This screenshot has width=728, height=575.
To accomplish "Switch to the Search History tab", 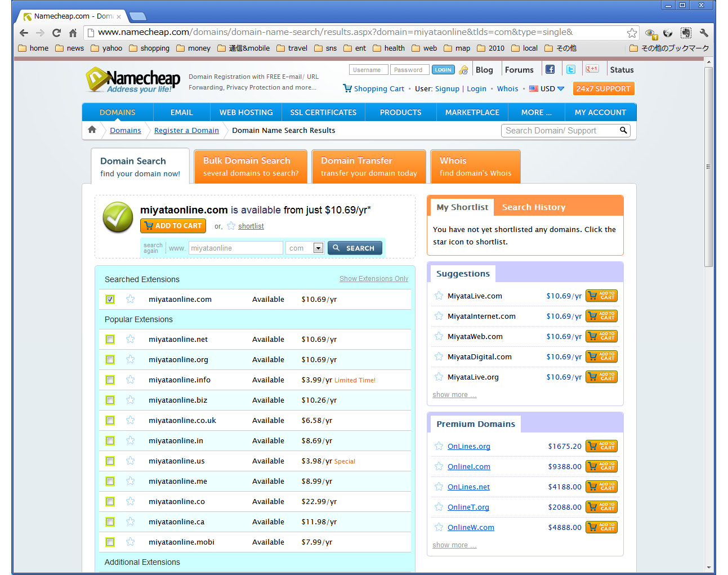I will [x=533, y=207].
